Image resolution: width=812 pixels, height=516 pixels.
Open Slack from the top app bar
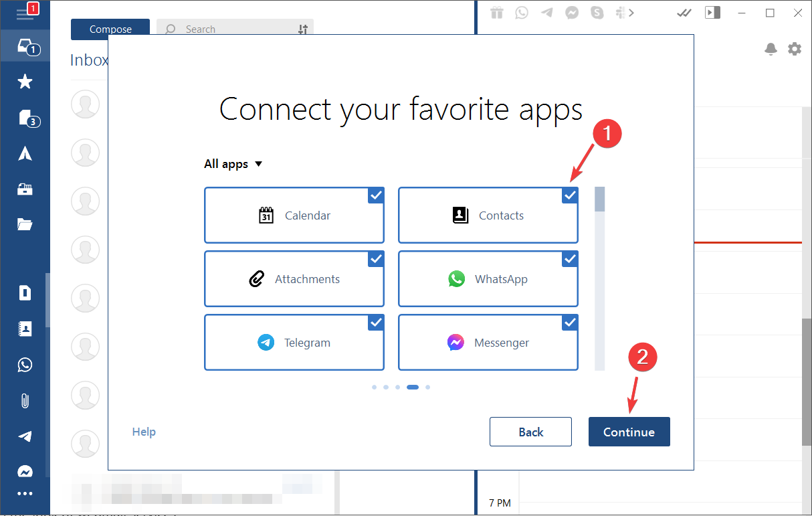pos(619,12)
